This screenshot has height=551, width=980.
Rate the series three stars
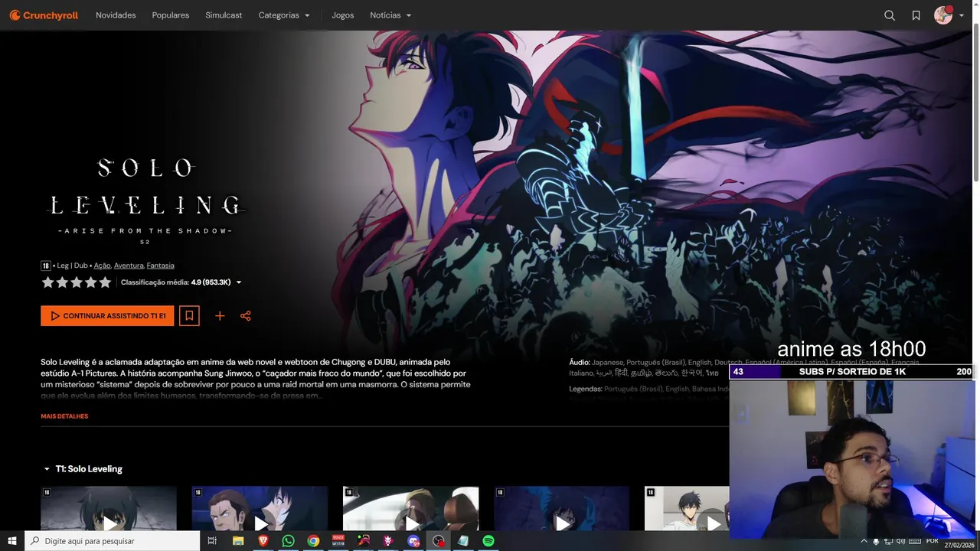tap(77, 282)
